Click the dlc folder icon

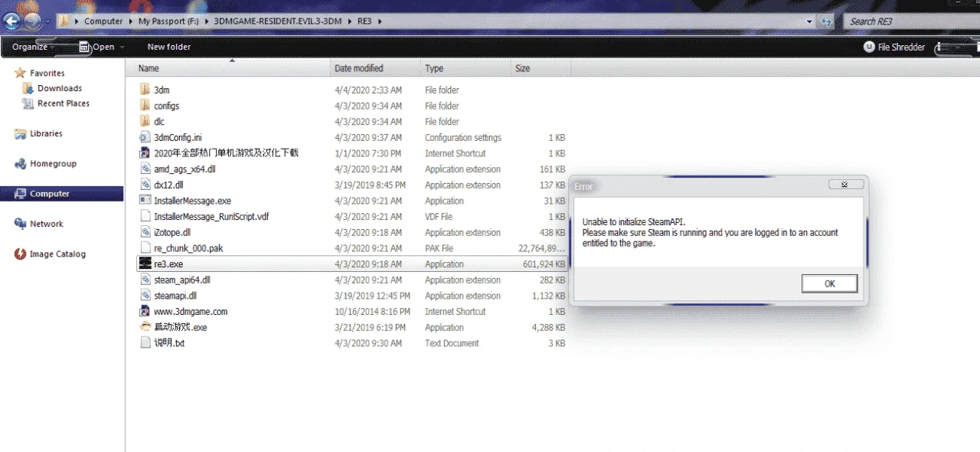[145, 121]
